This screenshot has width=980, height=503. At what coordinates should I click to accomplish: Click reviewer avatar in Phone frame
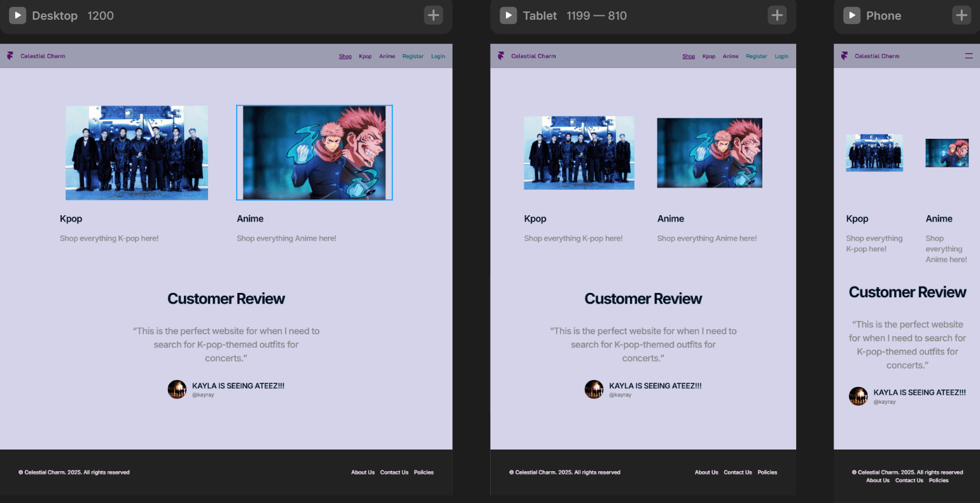[x=858, y=396]
